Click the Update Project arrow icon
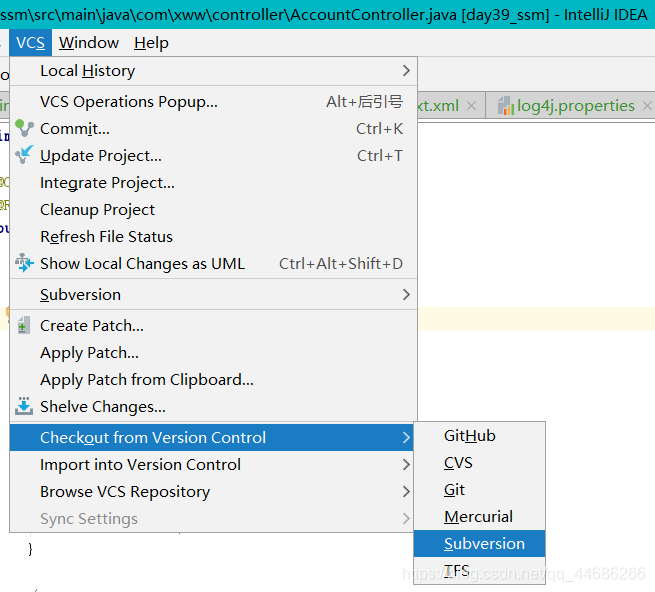655x592 pixels. pos(24,155)
